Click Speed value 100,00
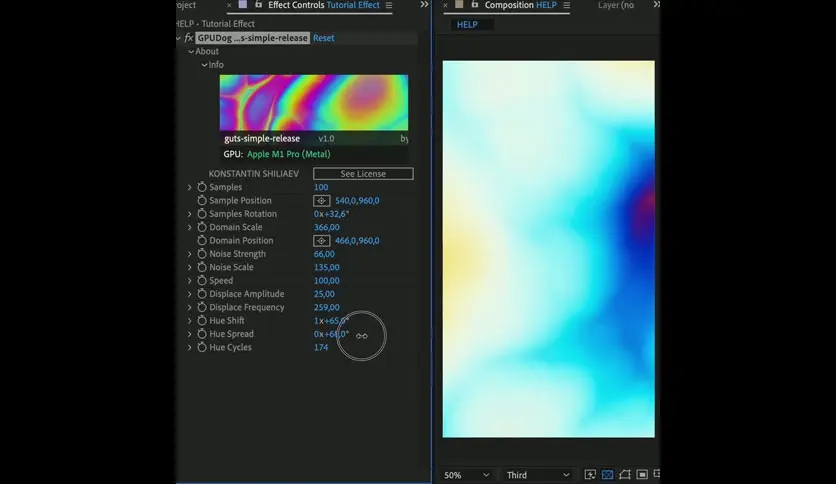Image resolution: width=836 pixels, height=484 pixels. point(326,280)
